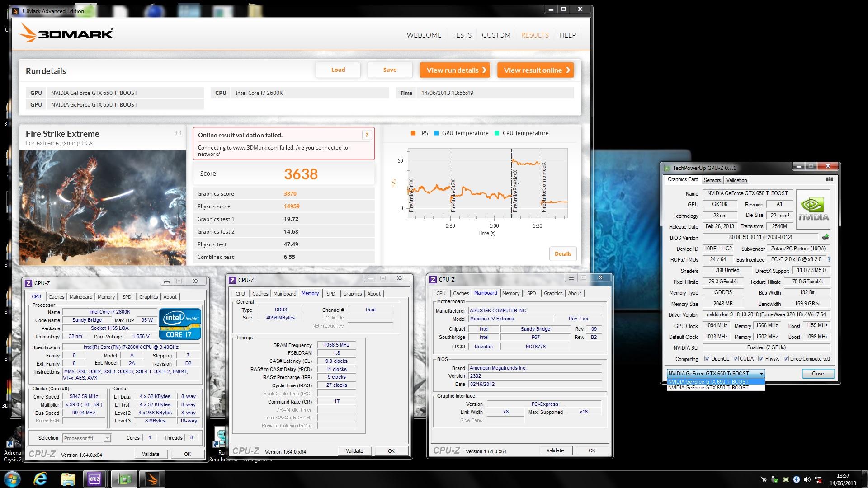Click the GPU-Z title bar icon
This screenshot has height=488, width=868.
(x=667, y=168)
